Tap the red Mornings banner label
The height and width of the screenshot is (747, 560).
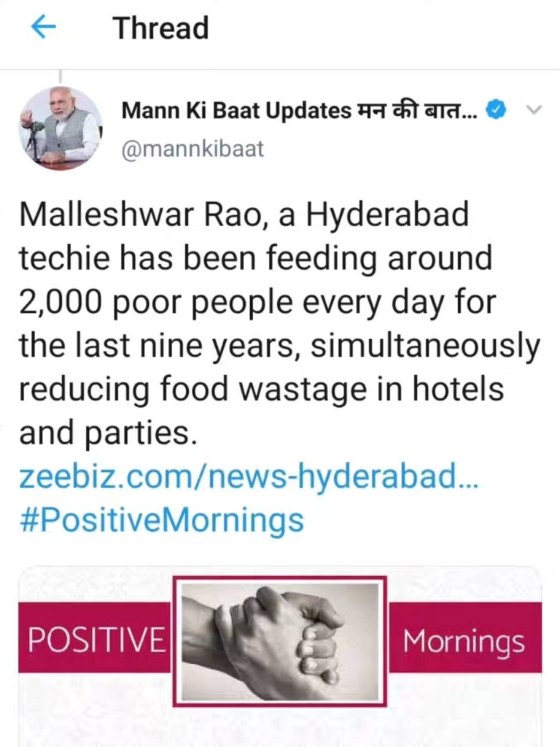pos(464,641)
